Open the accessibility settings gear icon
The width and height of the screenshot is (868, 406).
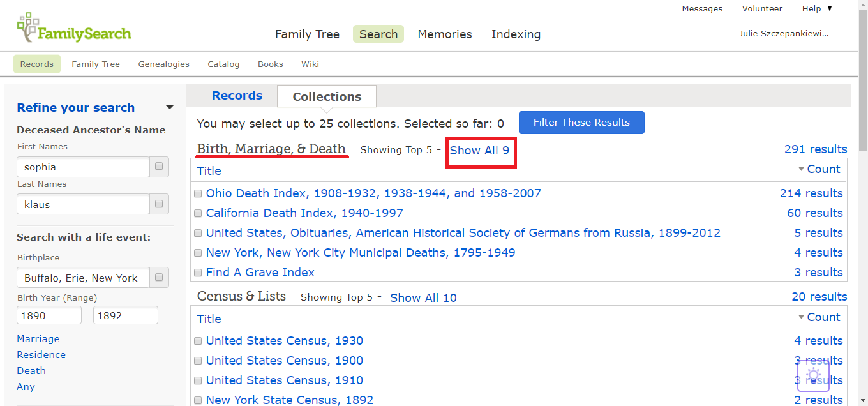[813, 377]
